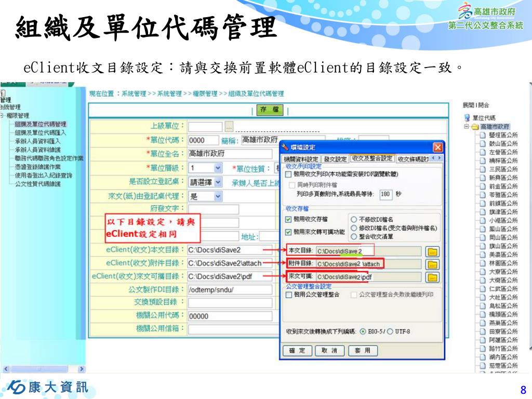Select 鹽埕區公所 in unit tree
Screen dimensions: 532x399
pos(503,135)
